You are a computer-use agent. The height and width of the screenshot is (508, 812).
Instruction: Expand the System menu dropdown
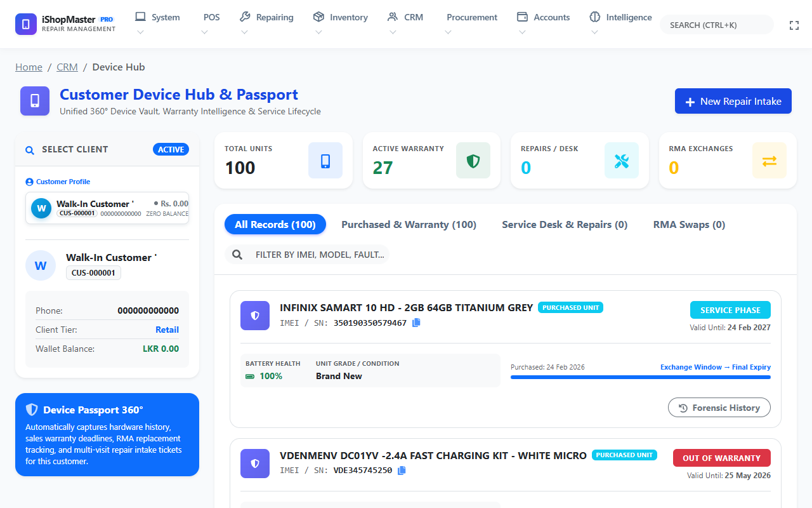(x=157, y=23)
